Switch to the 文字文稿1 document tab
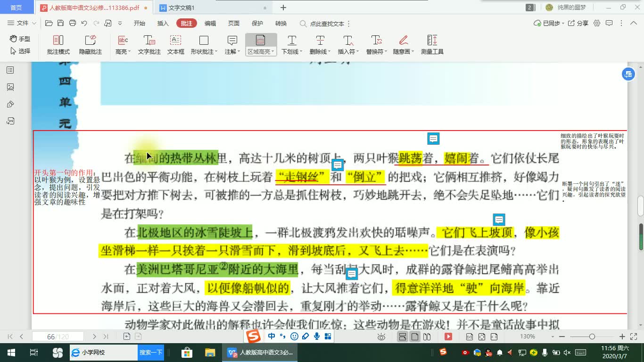This screenshot has height=362, width=644. [x=213, y=8]
